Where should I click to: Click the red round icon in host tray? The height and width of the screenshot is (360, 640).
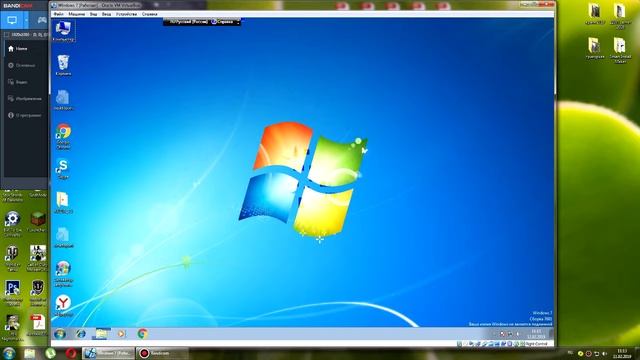[x=588, y=353]
